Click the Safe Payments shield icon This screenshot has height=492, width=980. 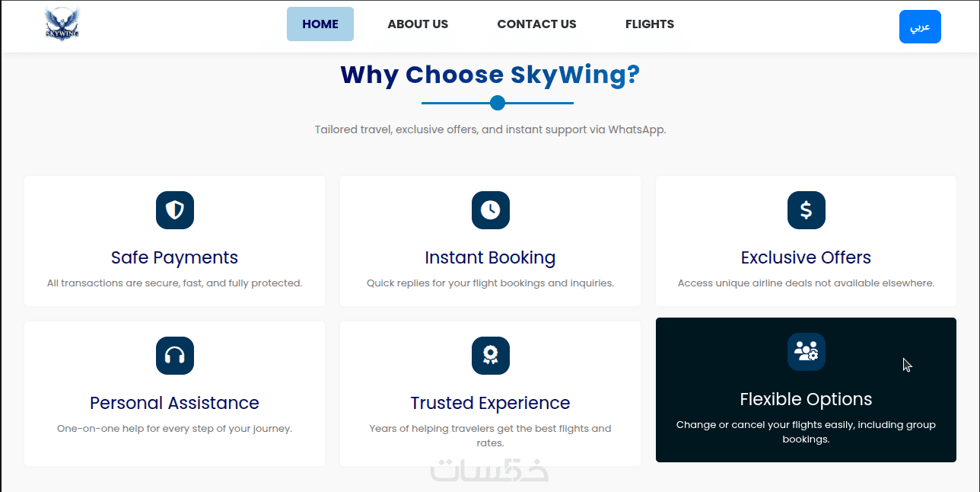pos(175,210)
